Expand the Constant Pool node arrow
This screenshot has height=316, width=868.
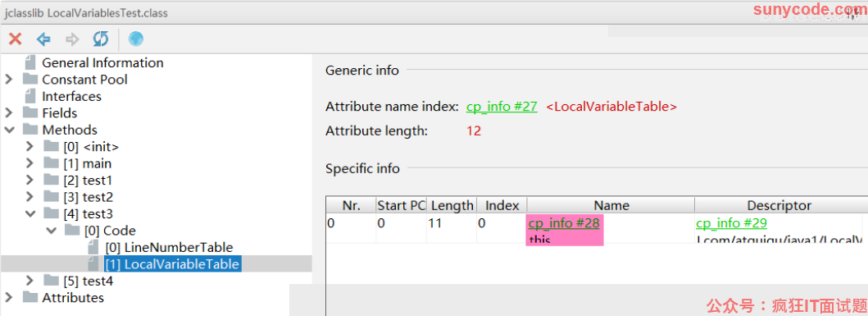click(9, 80)
